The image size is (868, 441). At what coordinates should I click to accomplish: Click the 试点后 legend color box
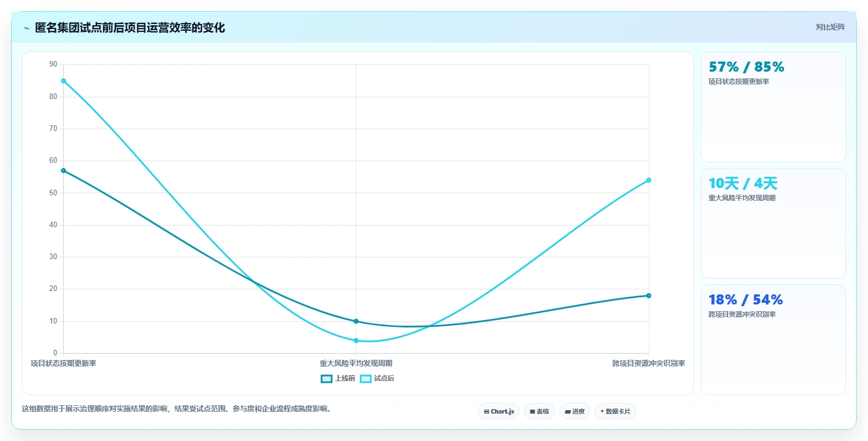366,379
